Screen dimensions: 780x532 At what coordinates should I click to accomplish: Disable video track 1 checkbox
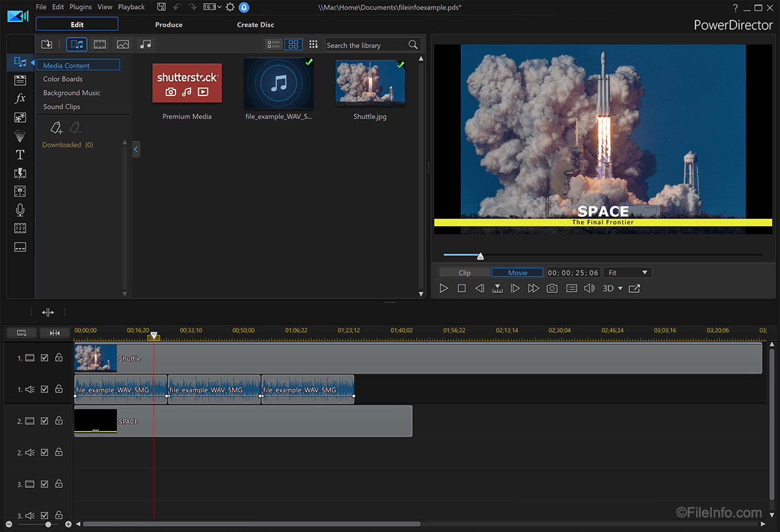pyautogui.click(x=45, y=358)
